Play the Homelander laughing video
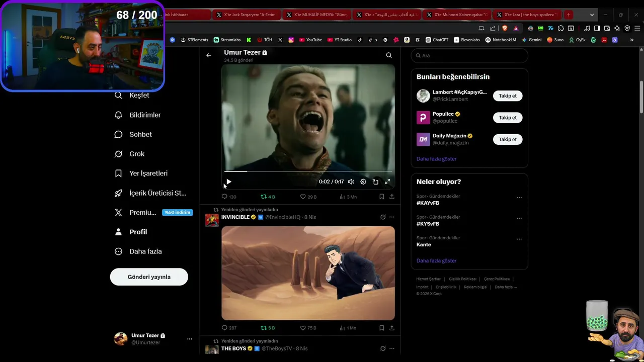 coord(228,182)
